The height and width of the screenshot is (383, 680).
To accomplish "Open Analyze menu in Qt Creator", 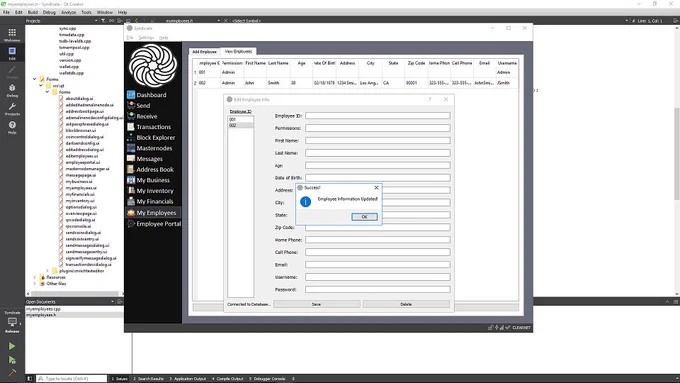I will (69, 12).
